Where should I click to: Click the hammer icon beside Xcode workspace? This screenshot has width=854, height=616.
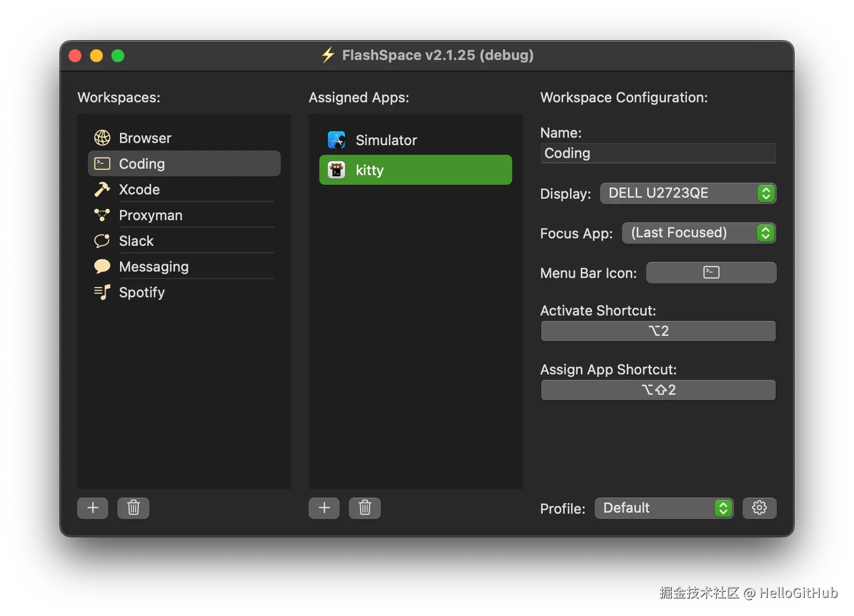tap(102, 190)
